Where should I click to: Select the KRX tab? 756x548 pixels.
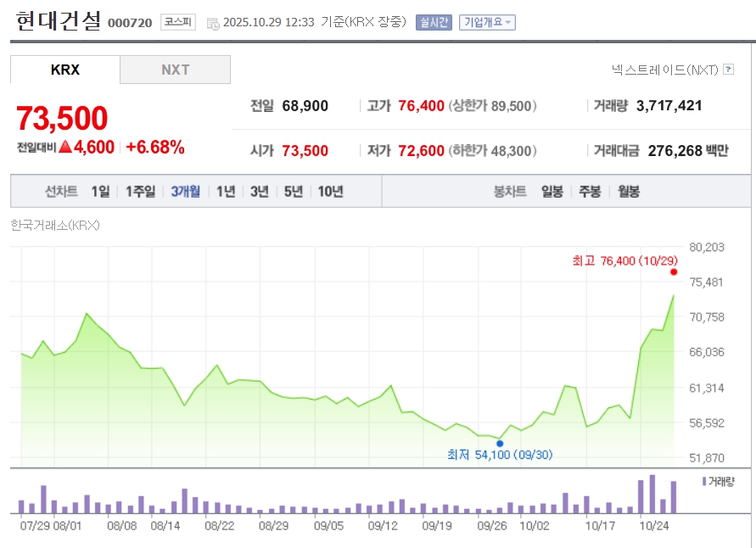tap(65, 70)
